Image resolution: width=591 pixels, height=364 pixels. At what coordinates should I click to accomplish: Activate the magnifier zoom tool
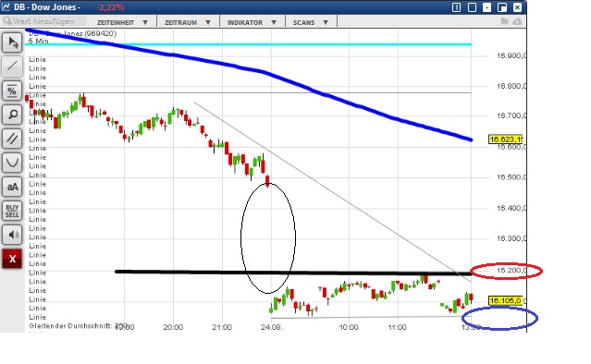click(12, 115)
